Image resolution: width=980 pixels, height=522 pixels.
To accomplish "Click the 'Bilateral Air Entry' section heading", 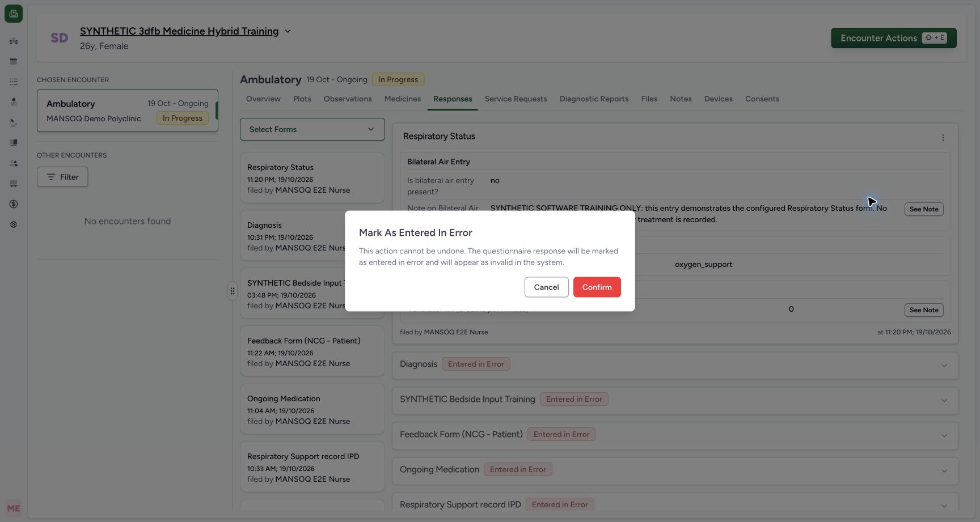I will click(438, 162).
